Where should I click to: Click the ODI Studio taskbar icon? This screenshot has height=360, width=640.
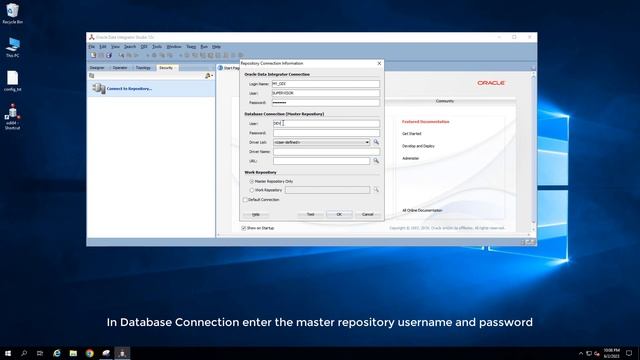point(122,353)
